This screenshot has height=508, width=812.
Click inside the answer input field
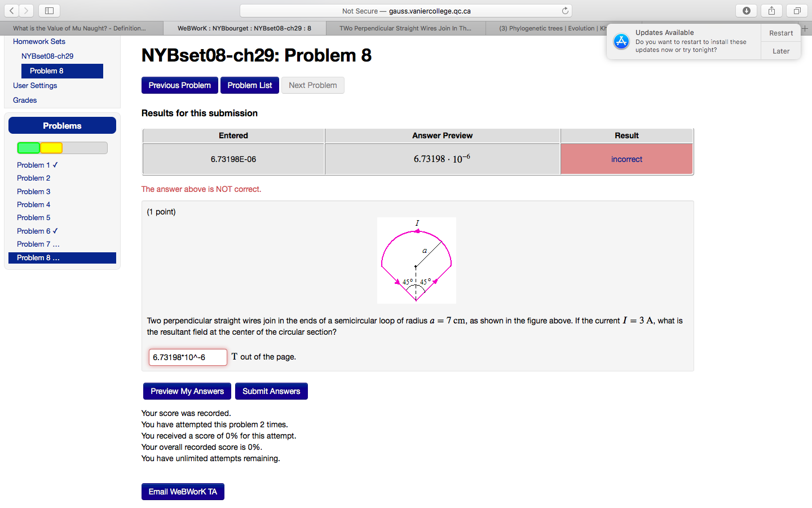(188, 357)
